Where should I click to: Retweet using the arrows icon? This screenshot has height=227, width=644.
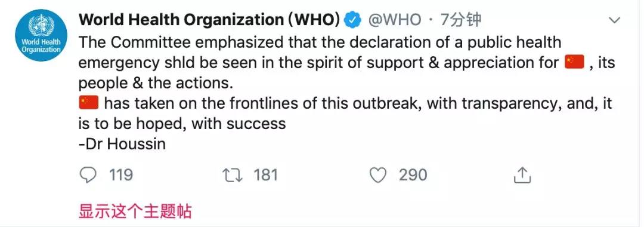[233, 176]
